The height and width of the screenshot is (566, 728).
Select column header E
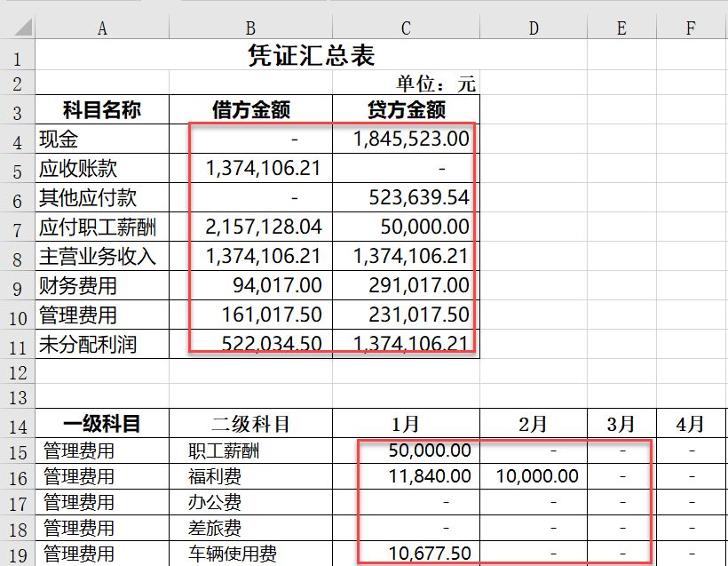click(621, 27)
